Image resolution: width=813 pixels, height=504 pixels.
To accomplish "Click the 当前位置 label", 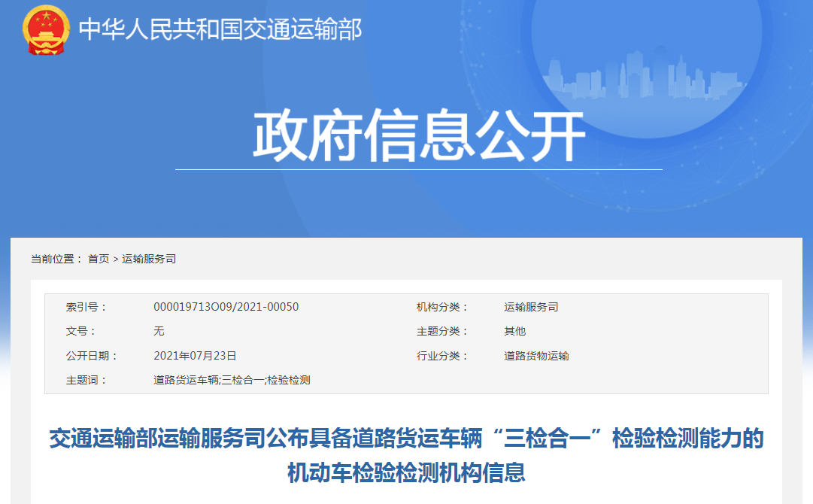I will click(56, 259).
